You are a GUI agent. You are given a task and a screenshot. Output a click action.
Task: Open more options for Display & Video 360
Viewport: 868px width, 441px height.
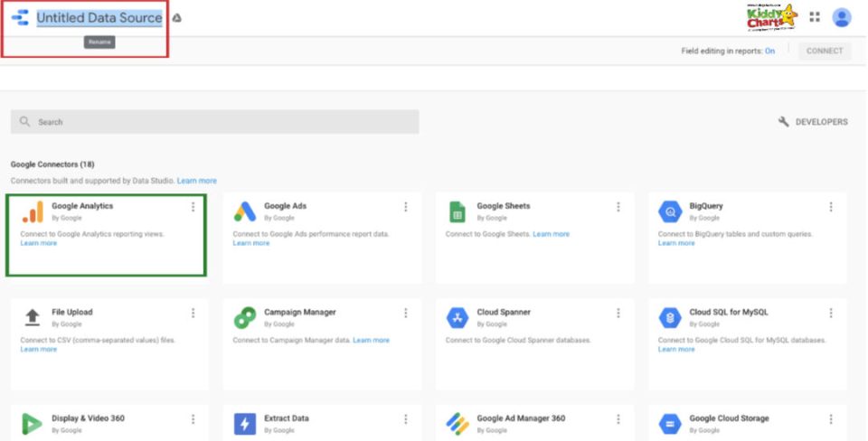193,419
